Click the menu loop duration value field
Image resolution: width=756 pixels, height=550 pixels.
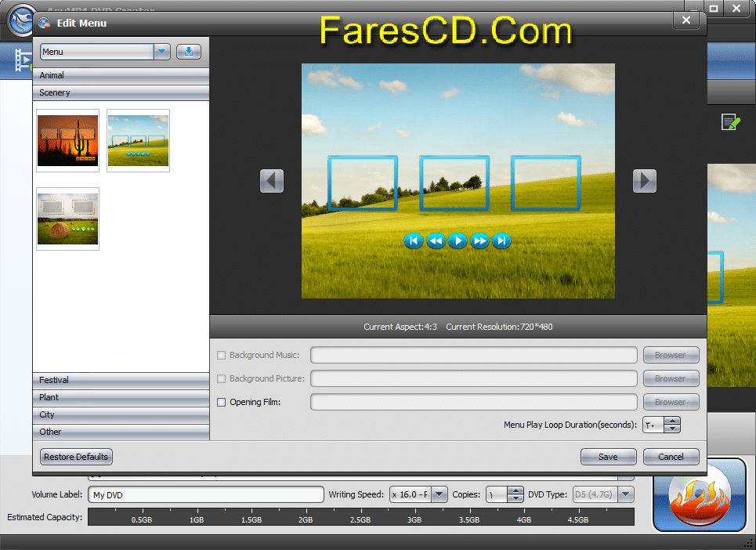[x=653, y=425]
